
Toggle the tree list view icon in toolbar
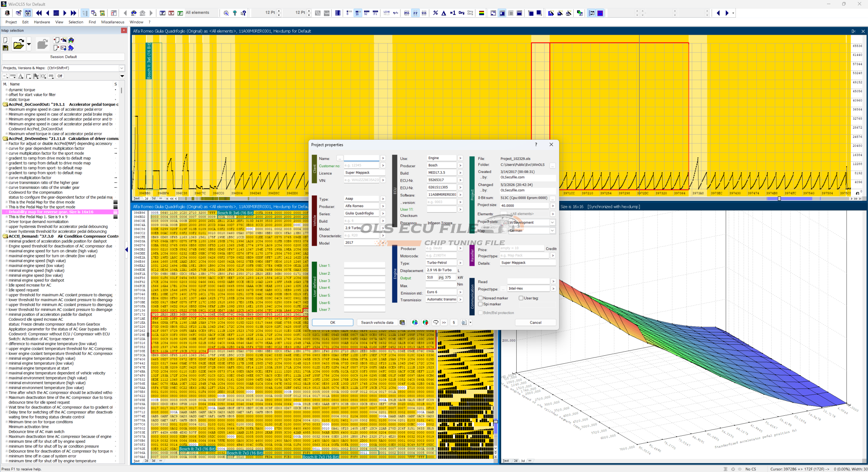pyautogui.click(x=85, y=13)
